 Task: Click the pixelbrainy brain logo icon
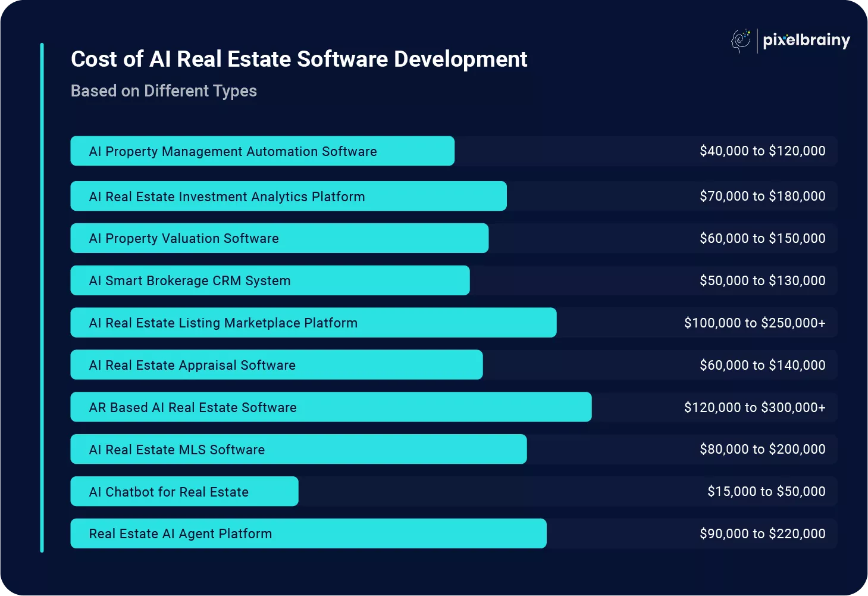(741, 40)
